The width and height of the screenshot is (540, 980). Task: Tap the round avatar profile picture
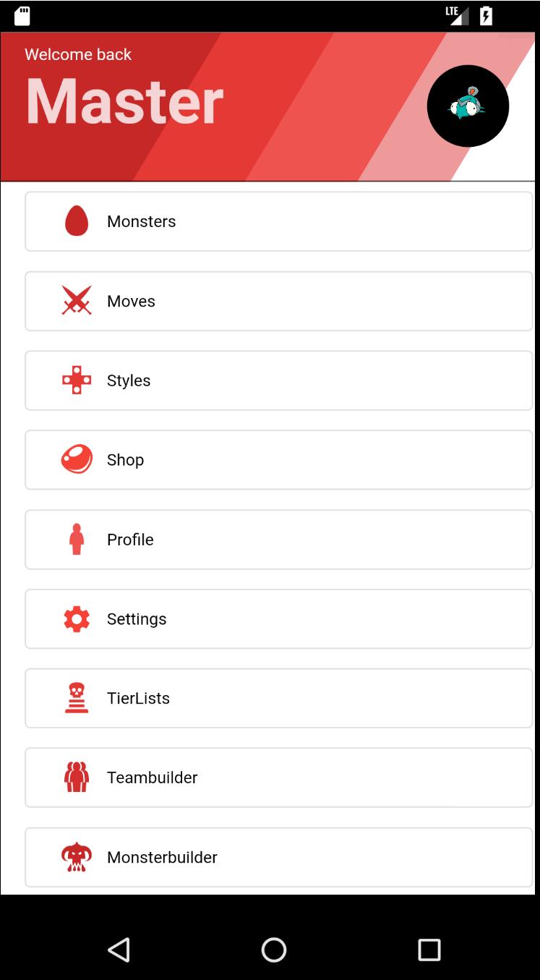pos(468,106)
